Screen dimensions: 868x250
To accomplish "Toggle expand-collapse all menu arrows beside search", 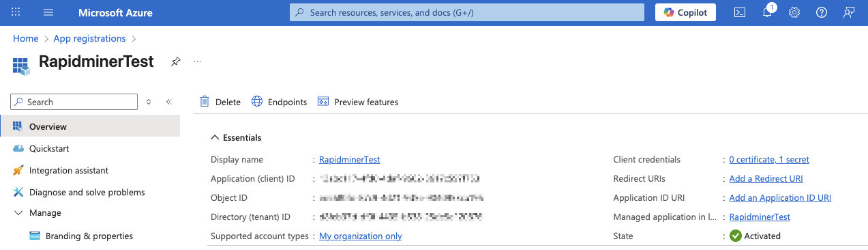I will point(149,102).
